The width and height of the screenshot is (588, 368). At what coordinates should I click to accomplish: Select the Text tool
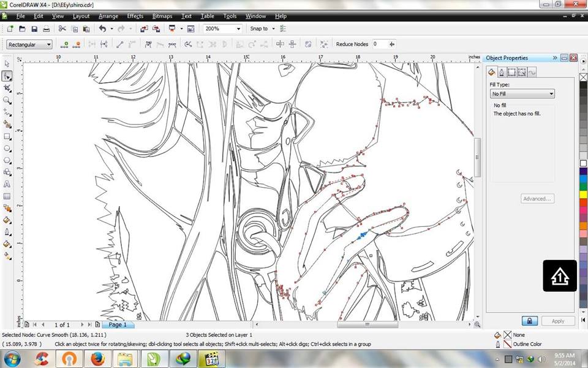[x=7, y=185]
